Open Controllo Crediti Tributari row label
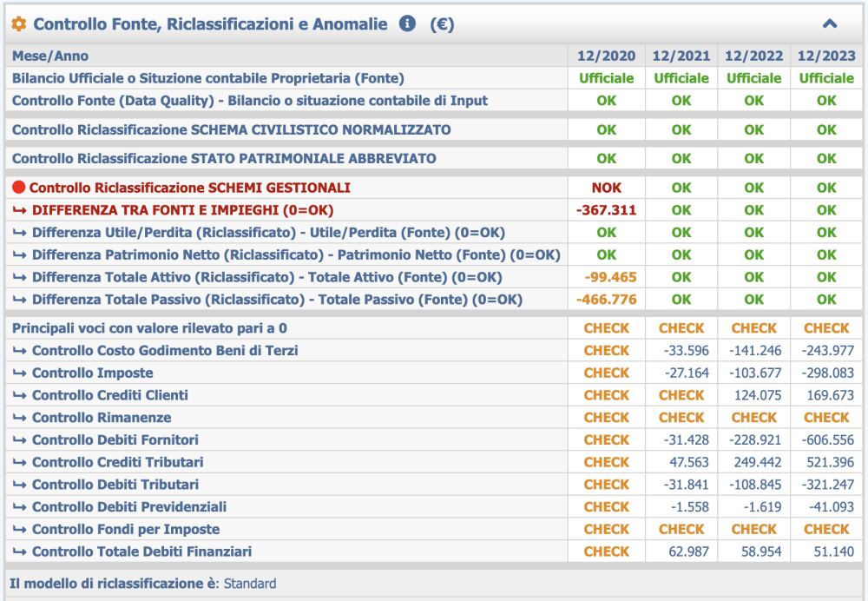The image size is (868, 601). coord(117,463)
